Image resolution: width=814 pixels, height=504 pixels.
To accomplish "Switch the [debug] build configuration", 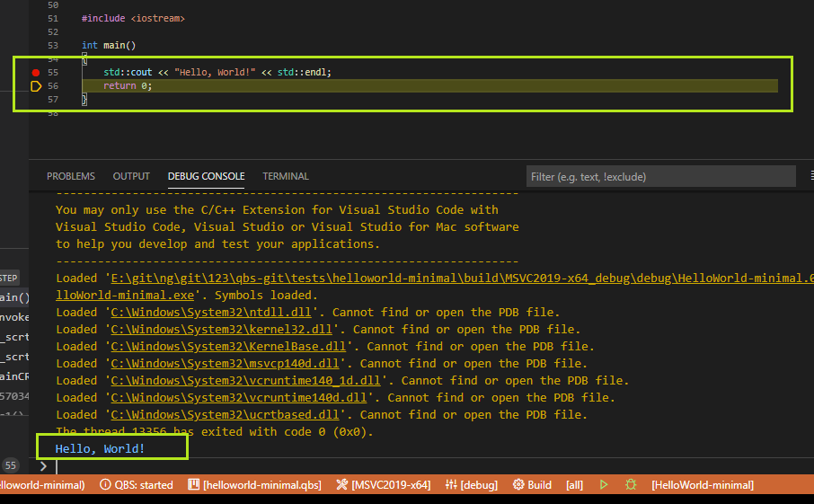I will tap(472, 485).
